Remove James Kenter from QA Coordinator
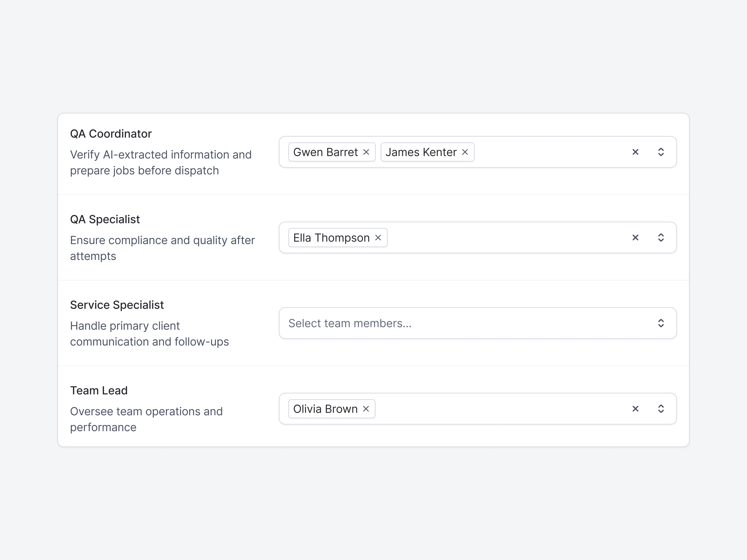 pyautogui.click(x=465, y=152)
